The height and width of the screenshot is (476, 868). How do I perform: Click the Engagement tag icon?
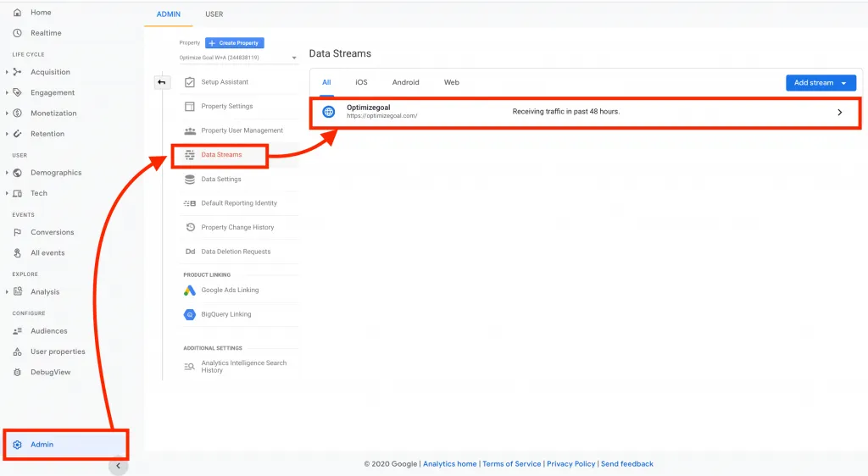pyautogui.click(x=17, y=92)
